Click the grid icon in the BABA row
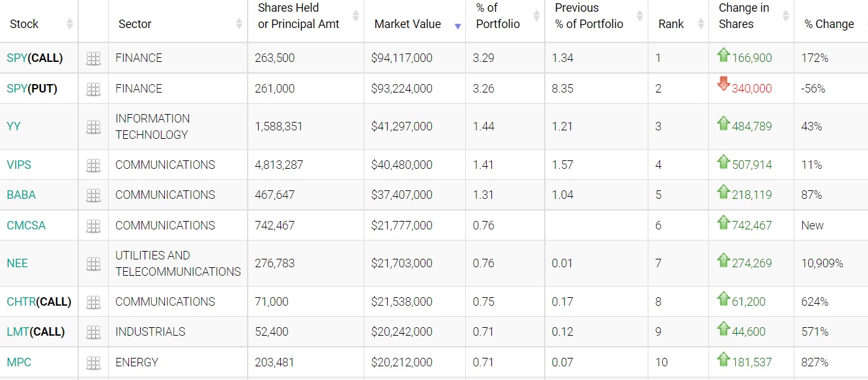The image size is (868, 380). (x=93, y=196)
